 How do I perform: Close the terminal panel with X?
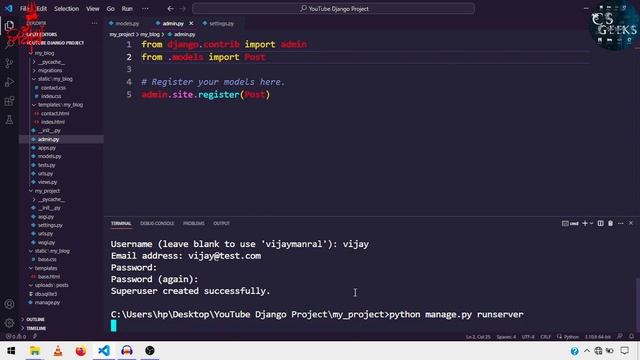click(x=631, y=223)
